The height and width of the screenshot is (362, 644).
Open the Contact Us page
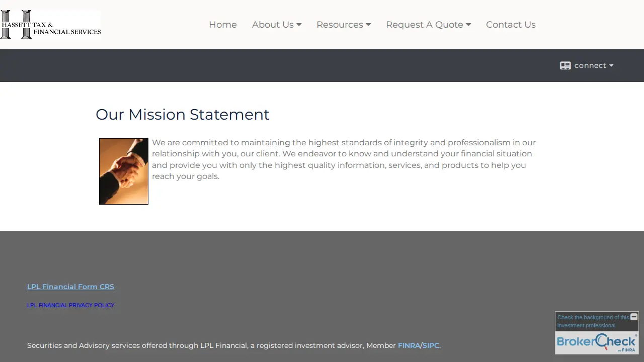(x=511, y=25)
